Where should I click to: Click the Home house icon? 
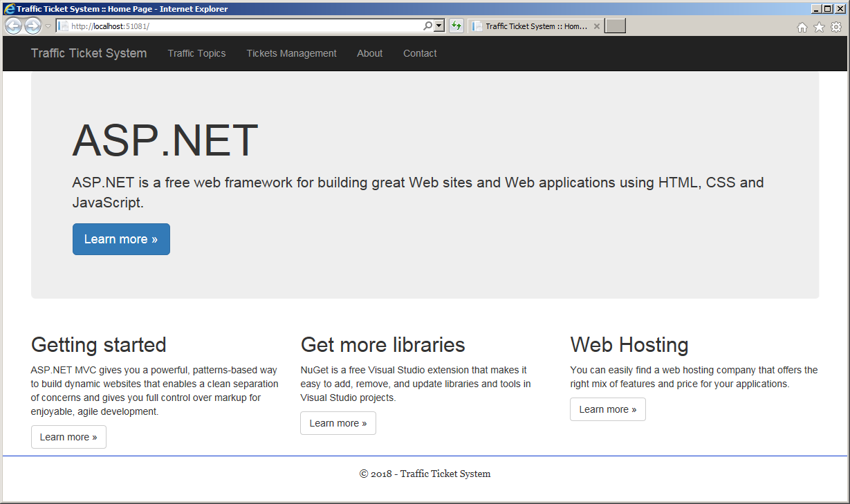pos(802,27)
